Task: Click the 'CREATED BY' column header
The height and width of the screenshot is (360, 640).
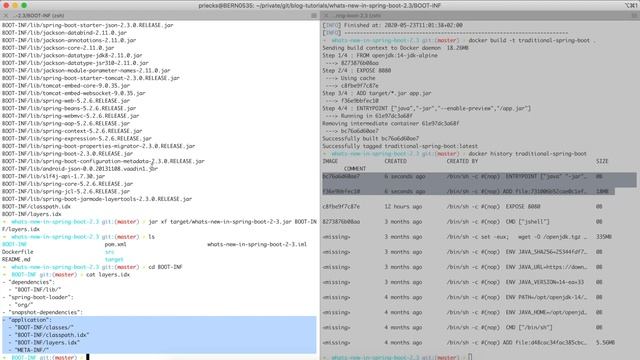Action: click(x=462, y=161)
